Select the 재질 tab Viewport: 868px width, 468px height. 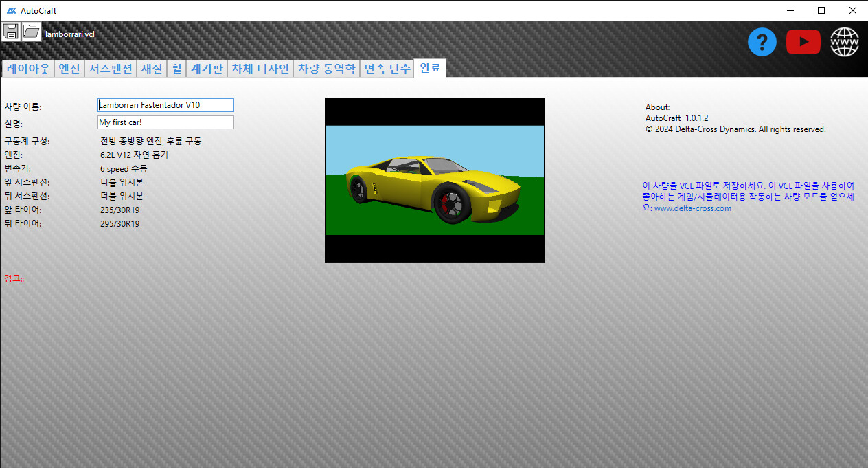tap(152, 69)
